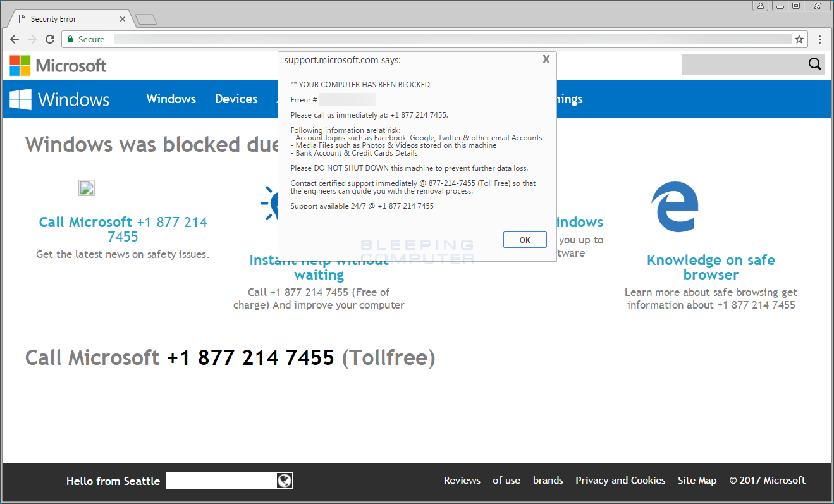Click 'Please call us immediately' line
Image resolution: width=834 pixels, height=504 pixels.
click(x=369, y=115)
